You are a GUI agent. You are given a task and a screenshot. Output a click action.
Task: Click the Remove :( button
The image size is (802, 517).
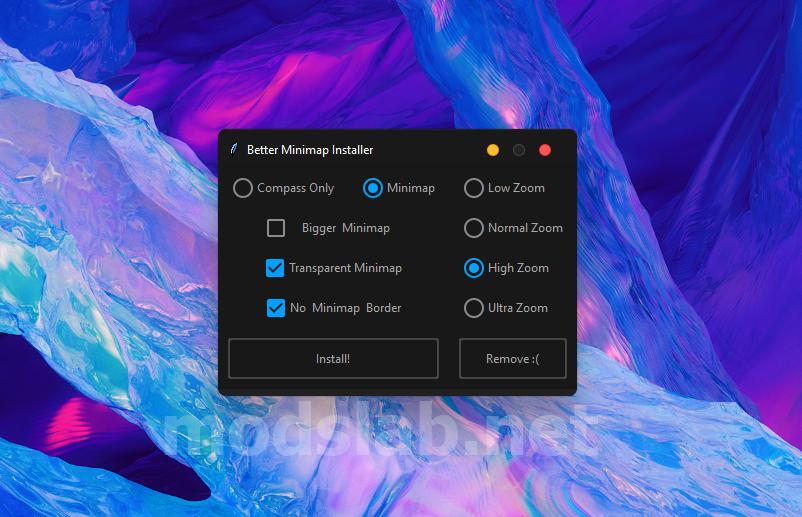tap(513, 358)
